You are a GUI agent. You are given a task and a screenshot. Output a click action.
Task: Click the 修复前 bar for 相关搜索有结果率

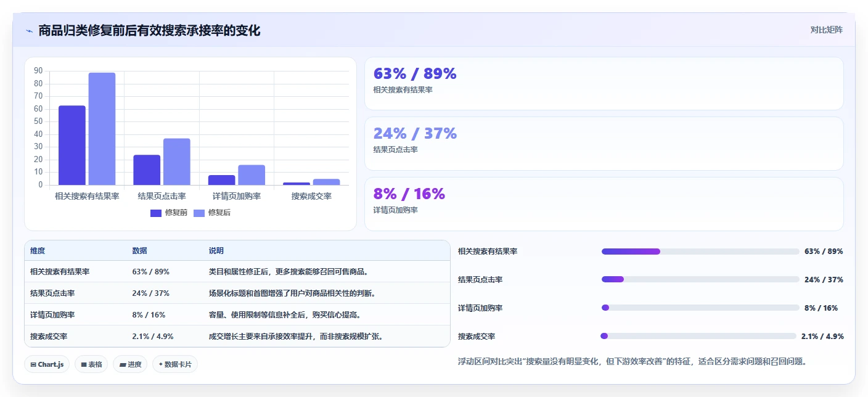click(72, 145)
